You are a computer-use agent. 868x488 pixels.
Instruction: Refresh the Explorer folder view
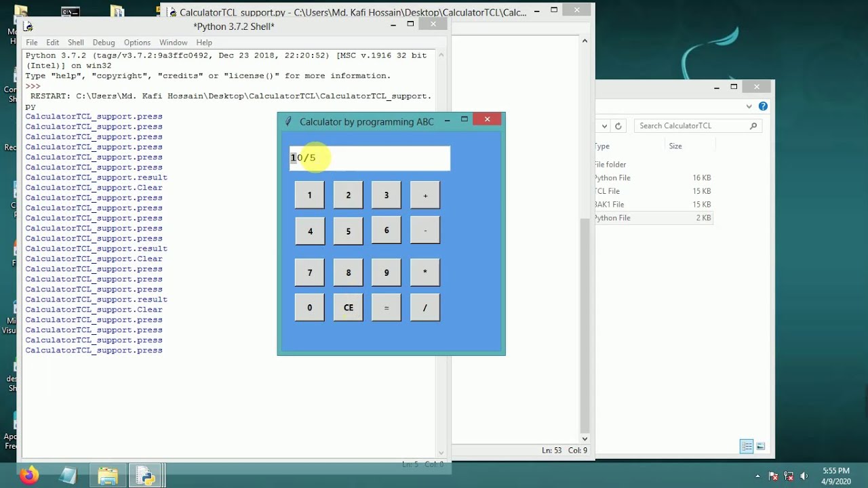(618, 125)
